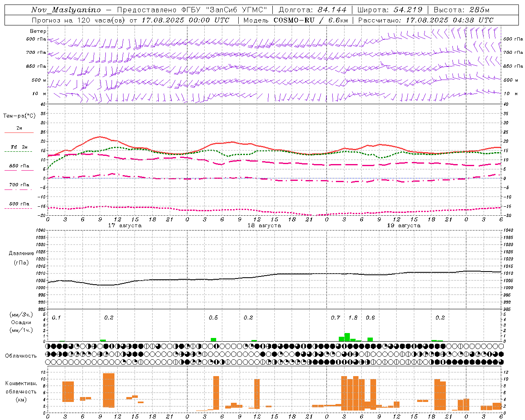
Task: Click the 1.8 precipitation value
Action: tap(353, 318)
